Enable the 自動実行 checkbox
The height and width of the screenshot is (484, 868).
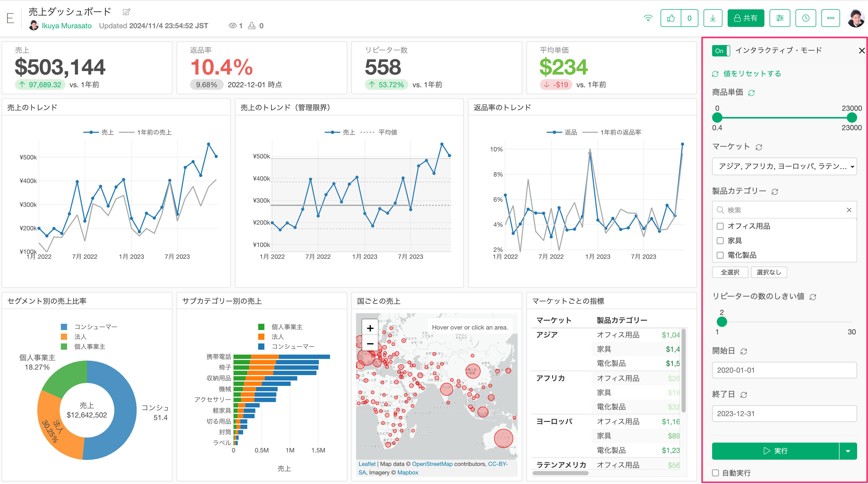point(715,473)
